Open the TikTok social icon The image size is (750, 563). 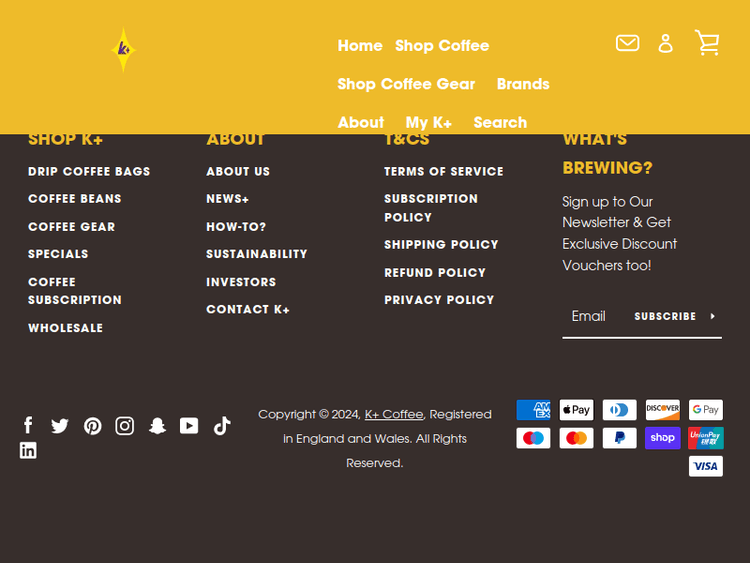(222, 425)
